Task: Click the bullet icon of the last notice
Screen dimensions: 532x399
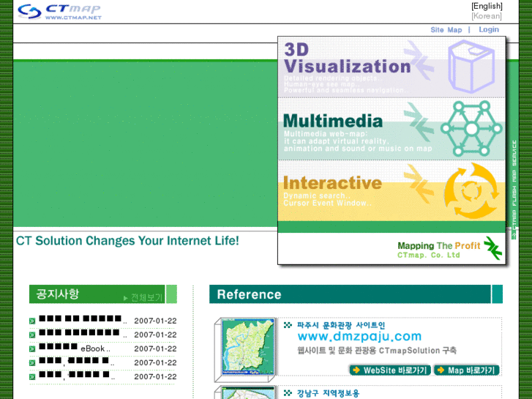Action: click(x=32, y=377)
